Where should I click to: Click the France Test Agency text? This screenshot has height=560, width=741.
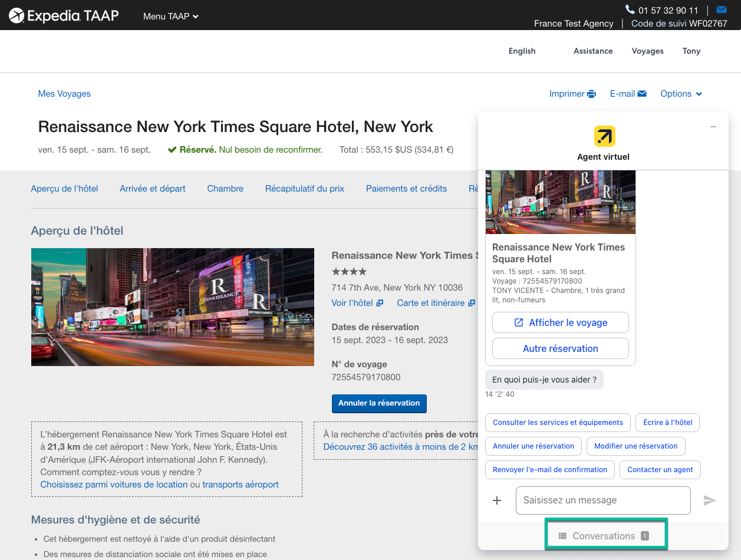point(574,24)
